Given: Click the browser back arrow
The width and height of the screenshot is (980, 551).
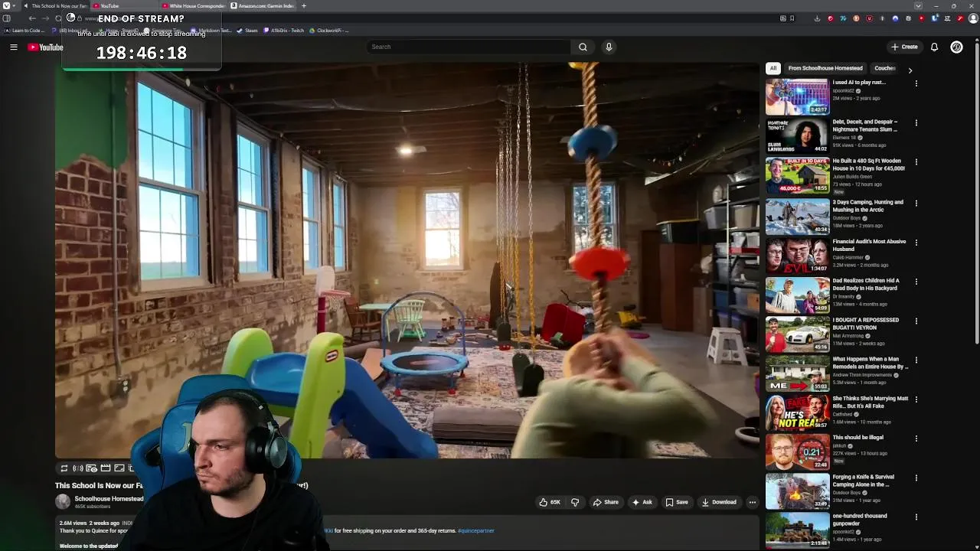Looking at the screenshot, I should point(32,18).
